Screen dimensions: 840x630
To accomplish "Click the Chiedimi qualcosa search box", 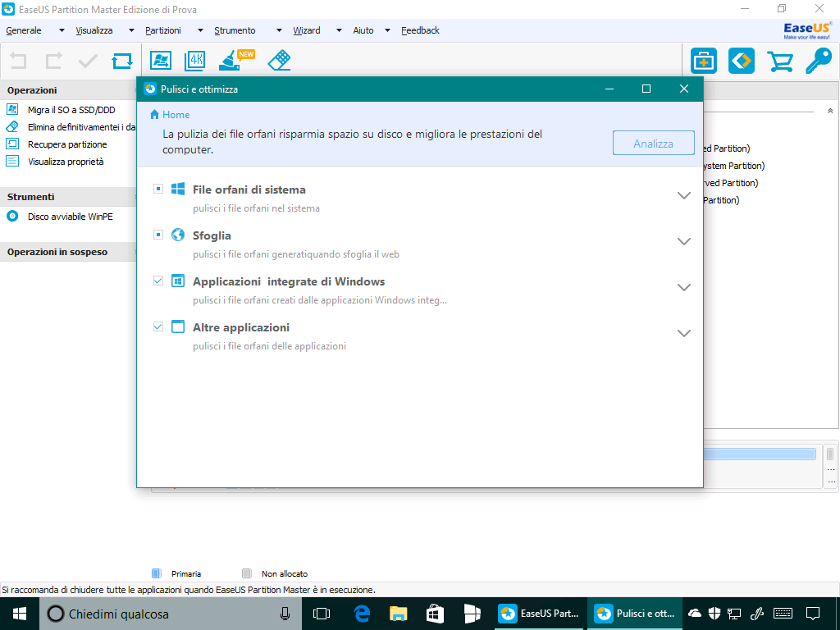I will tap(171, 614).
